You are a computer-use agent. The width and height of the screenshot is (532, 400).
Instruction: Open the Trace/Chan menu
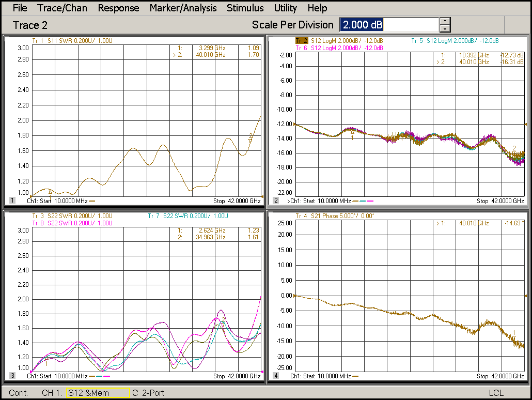[62, 8]
